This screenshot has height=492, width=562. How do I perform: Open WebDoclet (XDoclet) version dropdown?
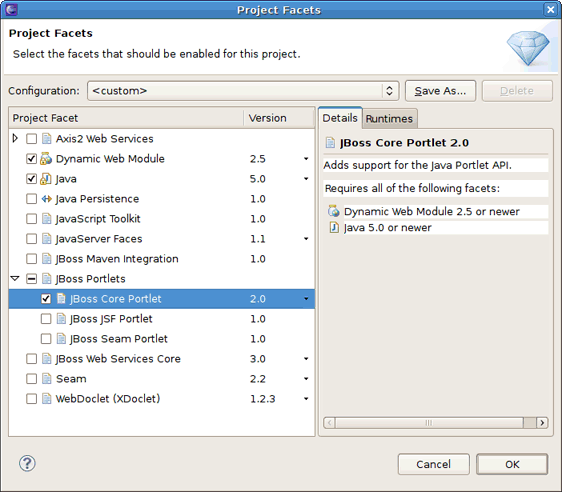[x=306, y=399]
